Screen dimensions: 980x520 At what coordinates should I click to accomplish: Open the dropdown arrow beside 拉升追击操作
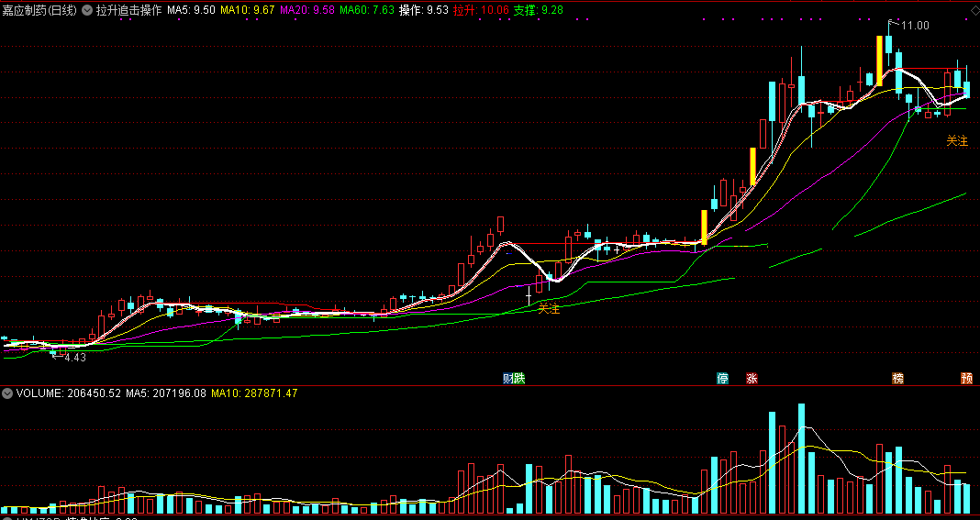(87, 11)
